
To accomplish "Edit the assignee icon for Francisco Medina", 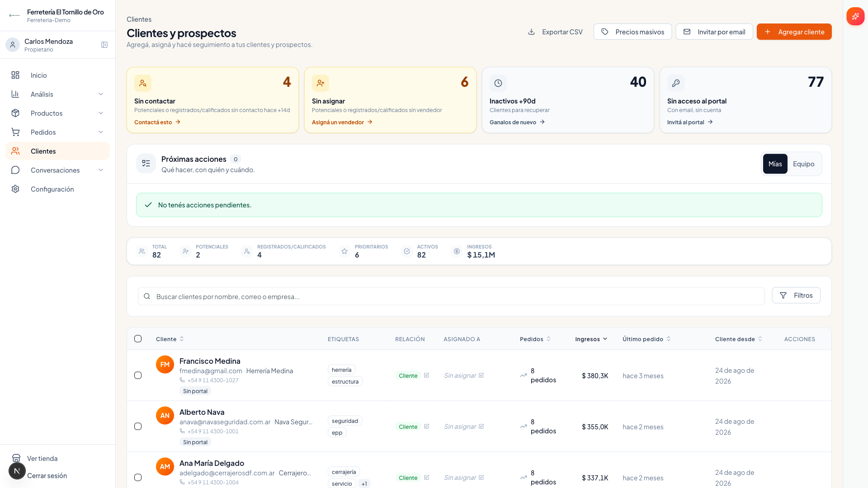I will [x=481, y=375].
